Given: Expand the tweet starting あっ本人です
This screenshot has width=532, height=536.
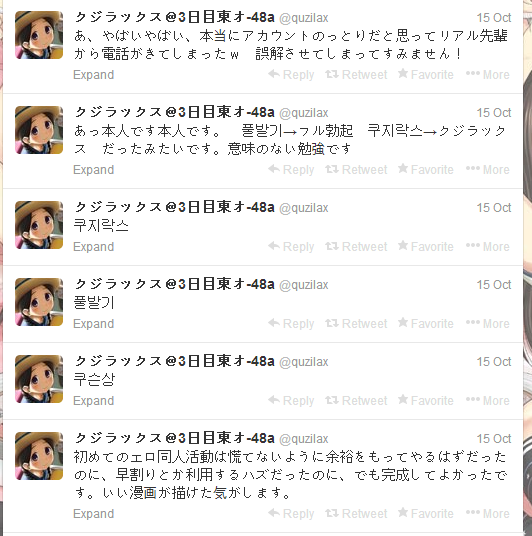Looking at the screenshot, I should (x=93, y=170).
